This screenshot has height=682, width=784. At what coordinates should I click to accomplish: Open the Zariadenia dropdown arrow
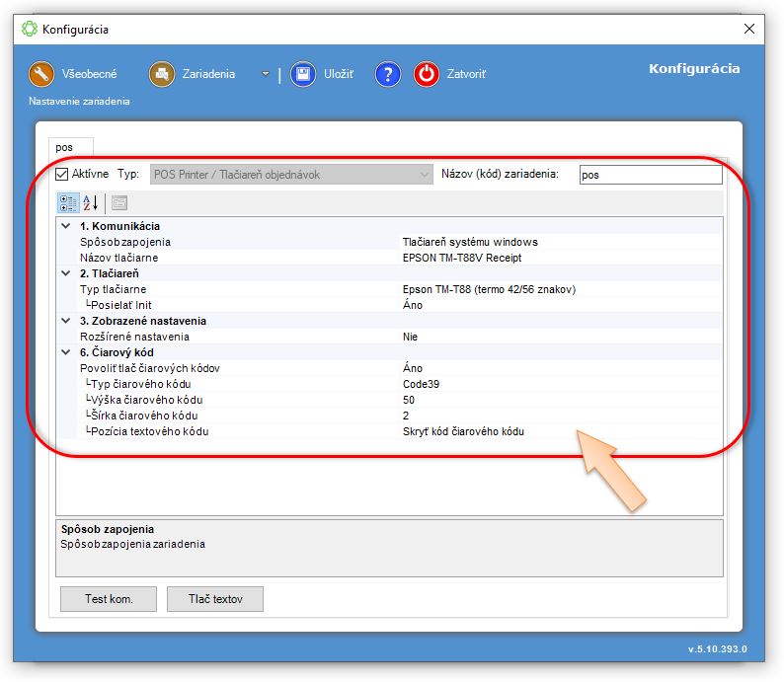tap(265, 75)
